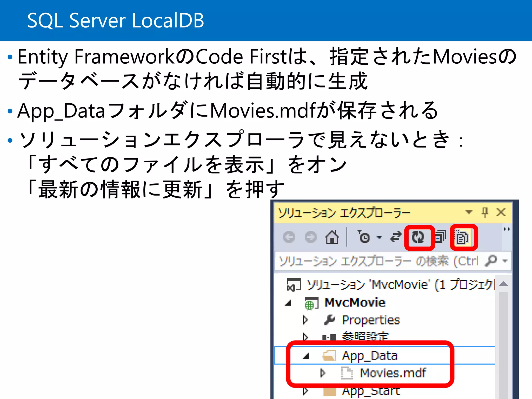The image size is (532, 399).
Task: Click the Solution Explorer title bar text
Action: pos(344,213)
